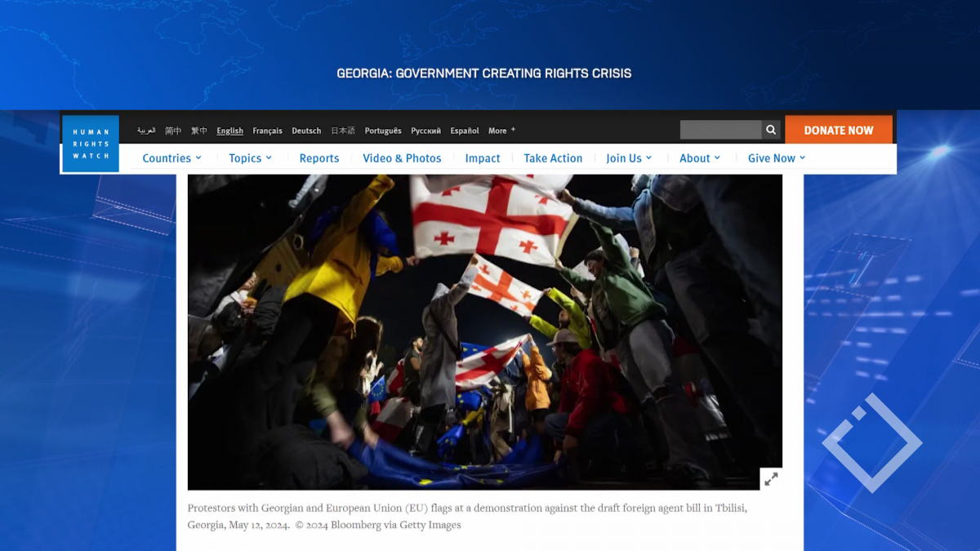
Task: Expand the About menu
Action: click(700, 158)
